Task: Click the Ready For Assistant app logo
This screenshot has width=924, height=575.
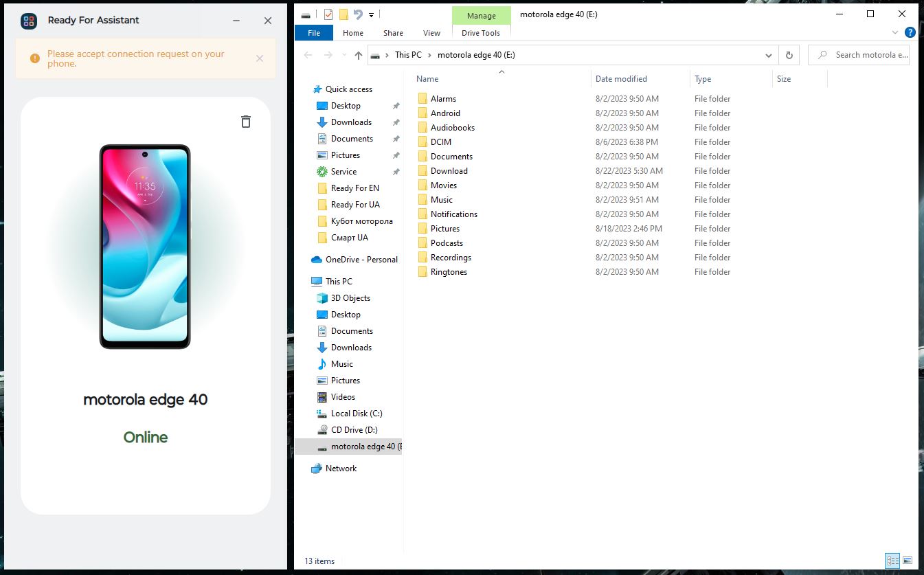Action: click(x=29, y=21)
